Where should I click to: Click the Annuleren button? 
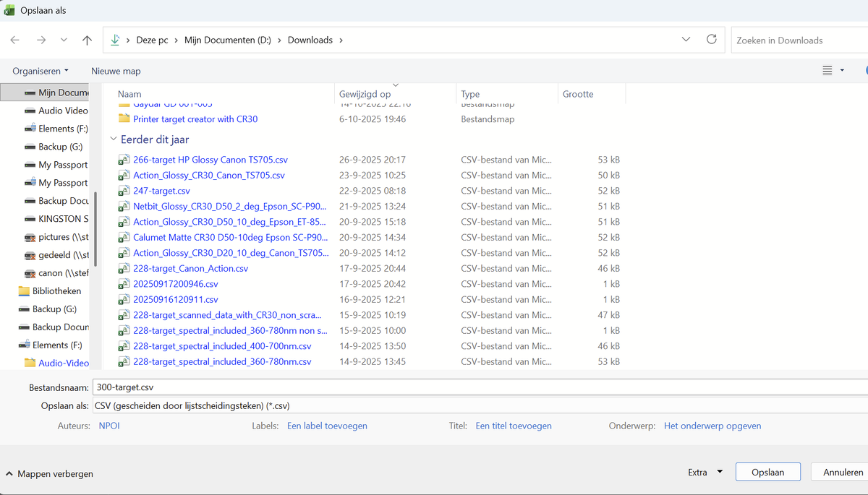coord(842,472)
